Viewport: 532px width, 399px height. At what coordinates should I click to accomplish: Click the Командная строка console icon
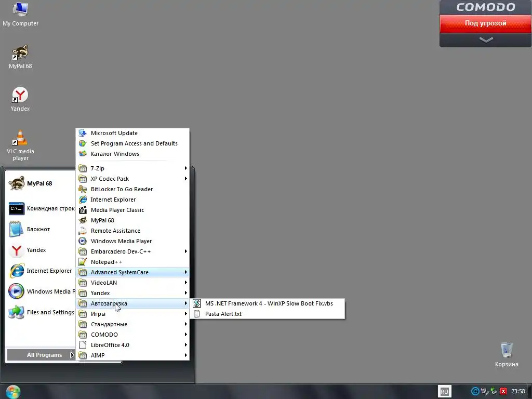(16, 208)
